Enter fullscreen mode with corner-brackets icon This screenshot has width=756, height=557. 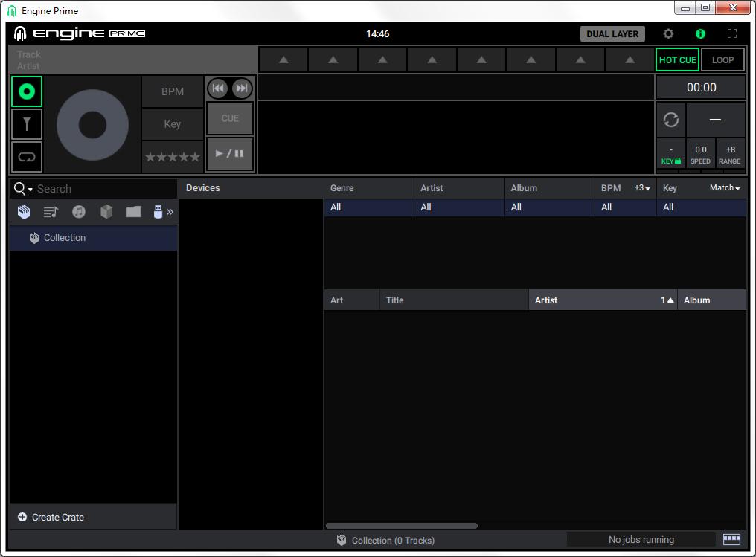(x=732, y=34)
